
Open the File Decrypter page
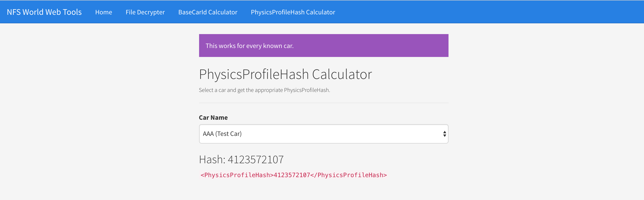click(145, 12)
